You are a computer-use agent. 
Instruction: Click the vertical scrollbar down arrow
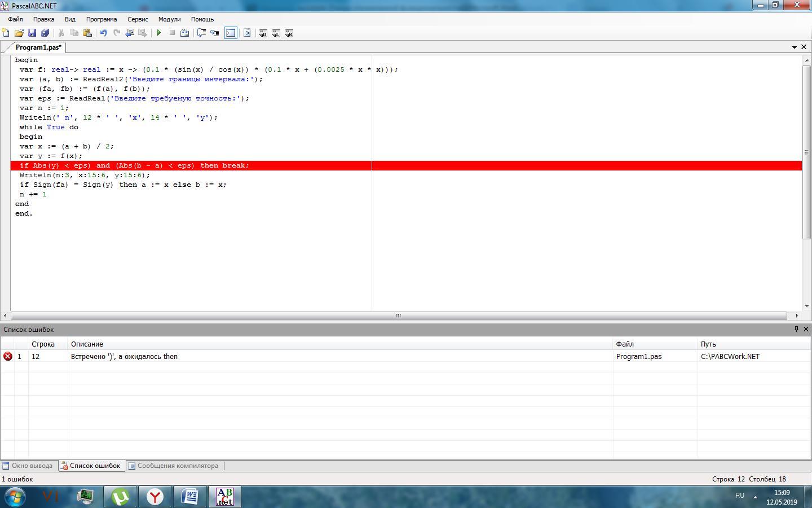[x=806, y=306]
